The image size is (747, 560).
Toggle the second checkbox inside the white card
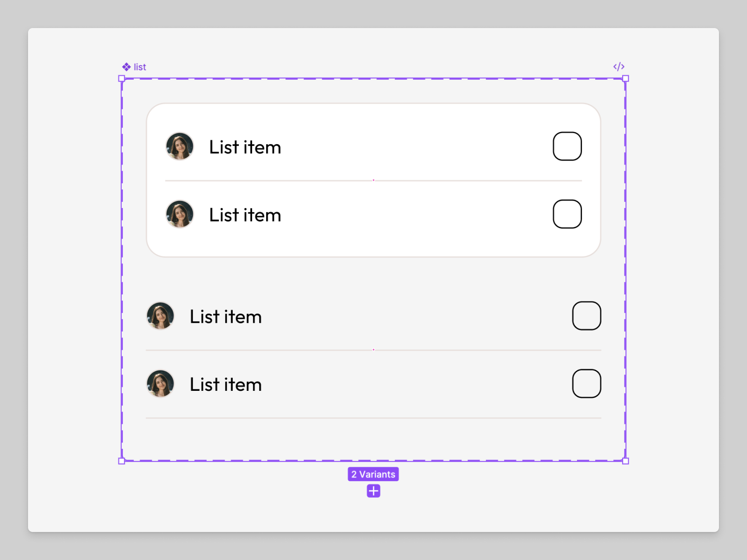[567, 214]
